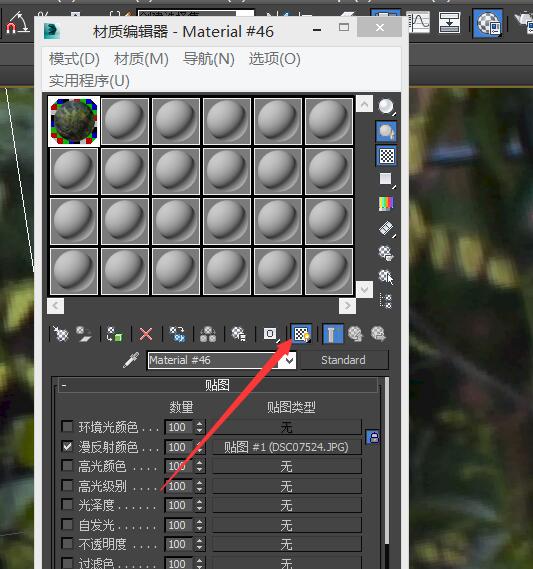This screenshot has height=569, width=533.
Task: Click Assign Material to Selection icon
Action: tap(115, 334)
